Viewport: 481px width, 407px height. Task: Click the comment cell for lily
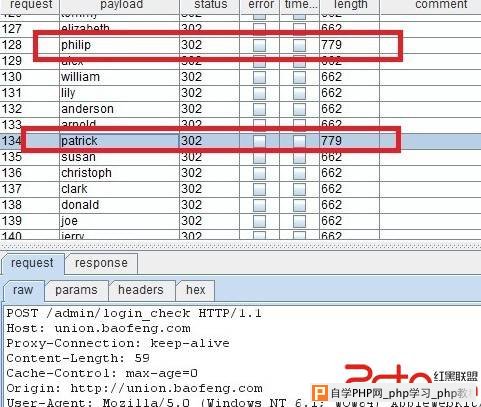pos(430,93)
